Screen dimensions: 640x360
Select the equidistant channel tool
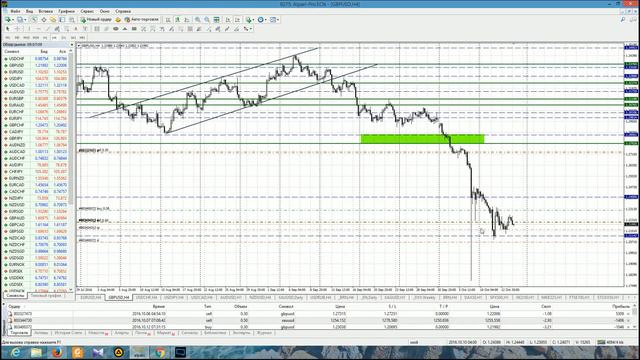(x=57, y=29)
